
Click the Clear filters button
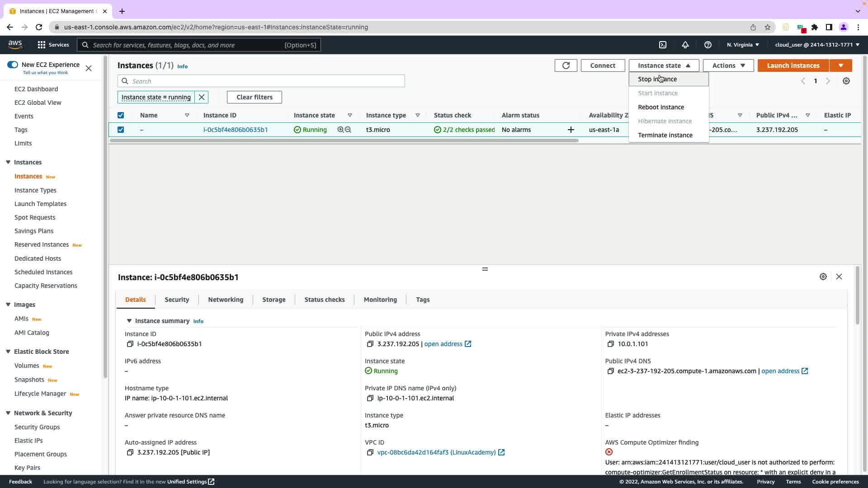tap(254, 97)
